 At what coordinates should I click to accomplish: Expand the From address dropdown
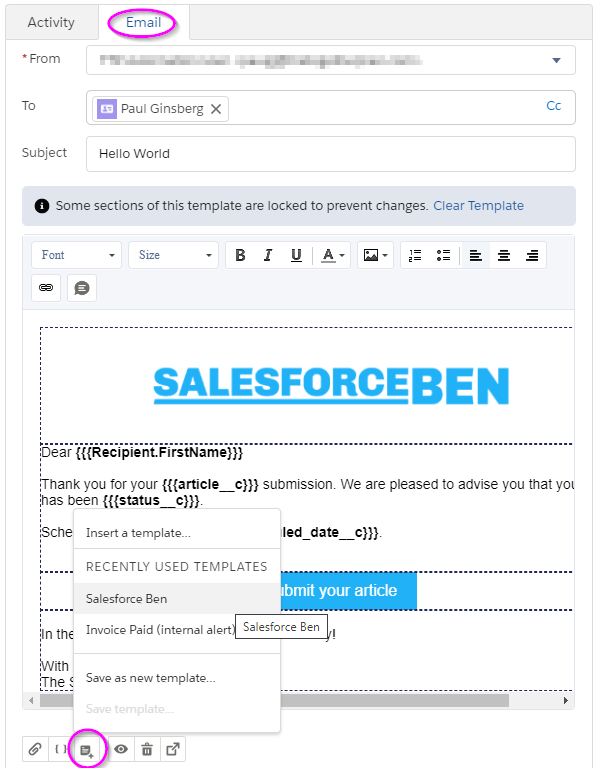(x=556, y=60)
